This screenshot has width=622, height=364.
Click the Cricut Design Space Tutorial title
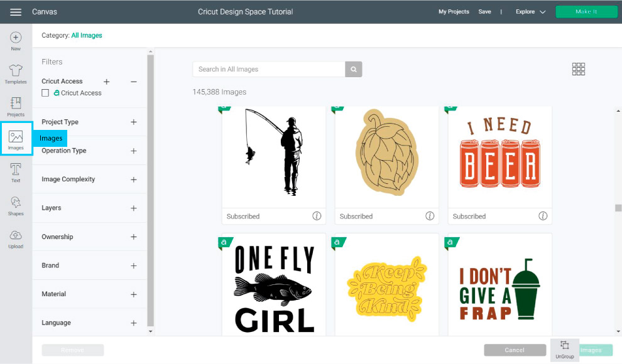(x=245, y=12)
